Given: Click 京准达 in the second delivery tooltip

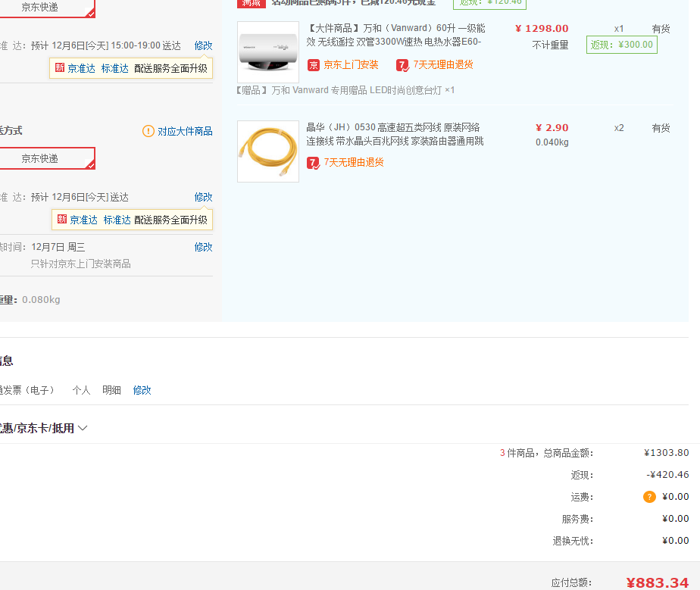Looking at the screenshot, I should click(83, 220).
